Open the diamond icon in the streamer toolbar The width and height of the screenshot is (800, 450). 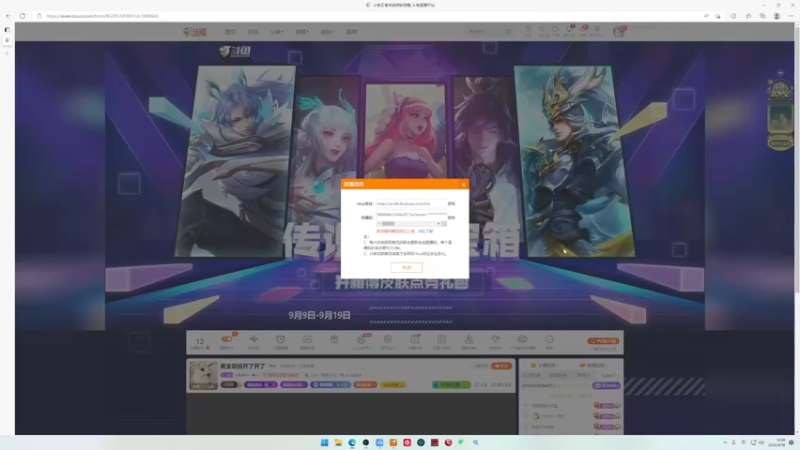495,340
